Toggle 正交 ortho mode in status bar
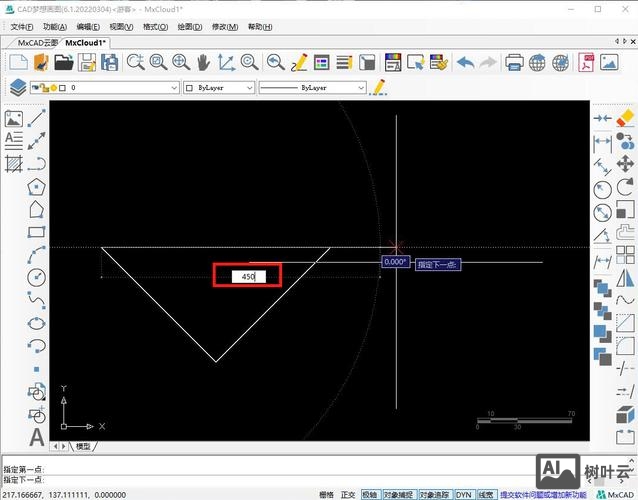Image resolution: width=638 pixels, height=500 pixels. [x=348, y=495]
